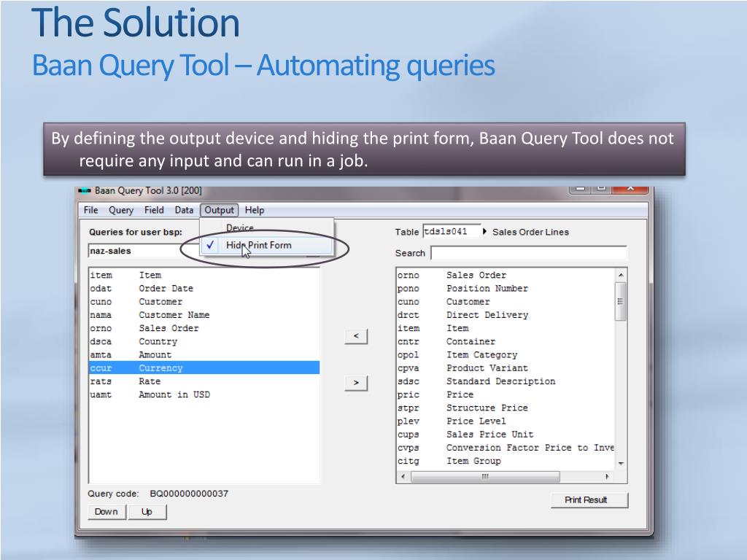Select amta Amount in query fields
The image size is (747, 560).
[204, 355]
